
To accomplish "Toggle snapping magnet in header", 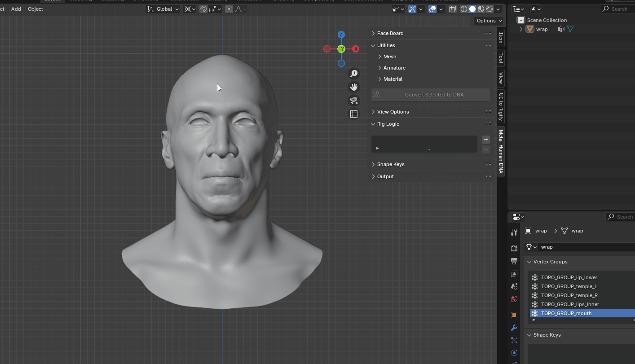I will click(x=203, y=9).
